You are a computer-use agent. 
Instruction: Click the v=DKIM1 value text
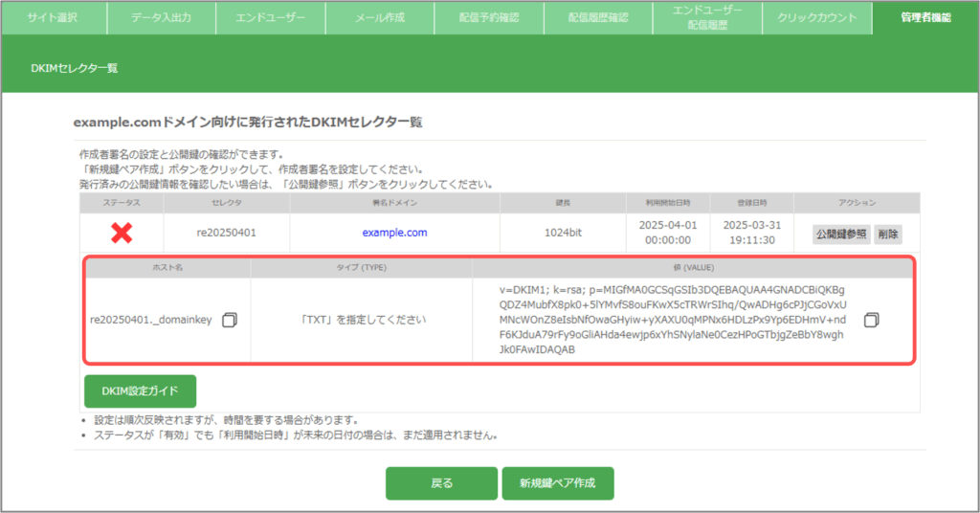point(659,320)
